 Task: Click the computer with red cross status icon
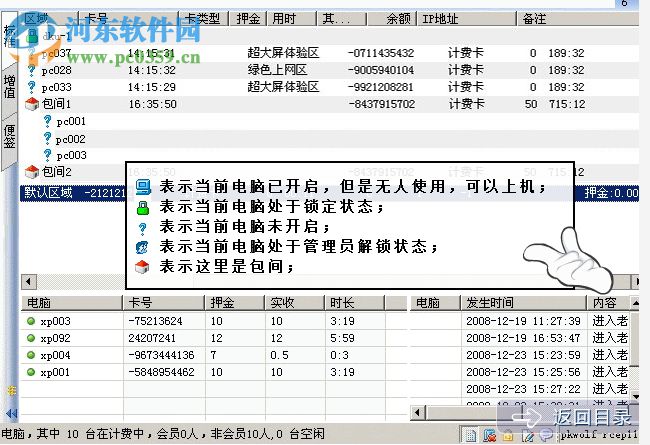click(x=490, y=435)
